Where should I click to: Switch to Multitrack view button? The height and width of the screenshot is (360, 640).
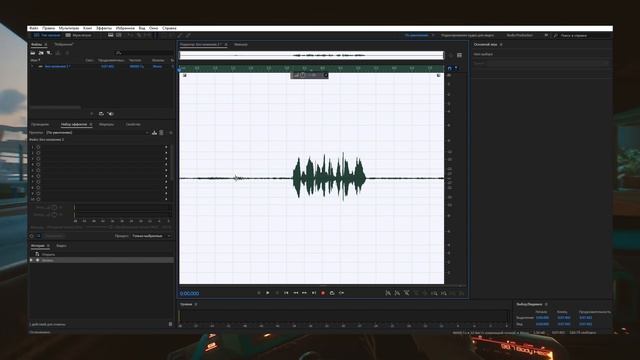(79, 36)
